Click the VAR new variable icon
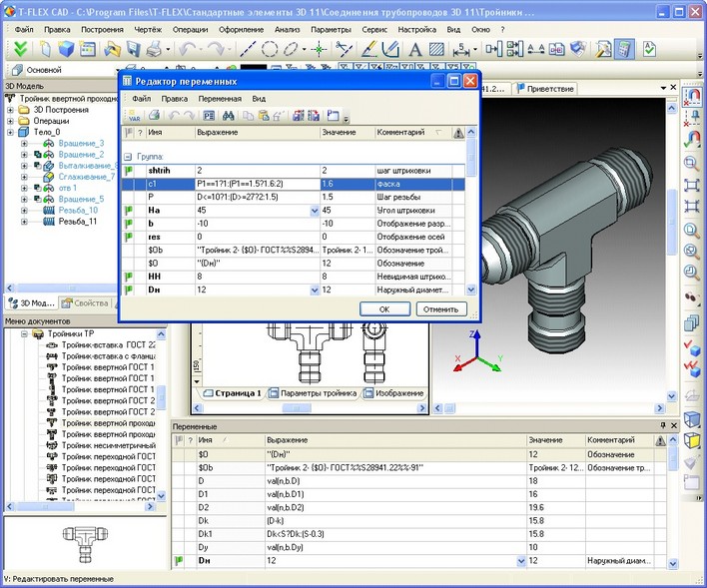This screenshot has height=588, width=707. (134, 116)
